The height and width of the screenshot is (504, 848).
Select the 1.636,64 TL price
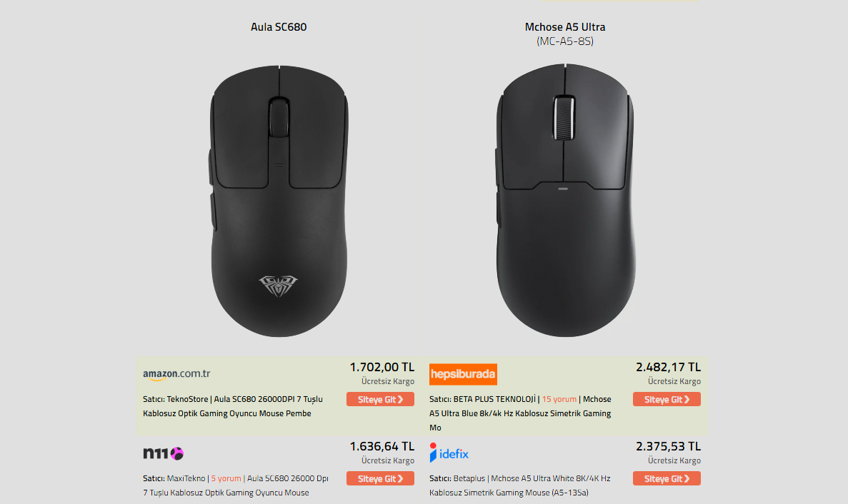(x=381, y=446)
